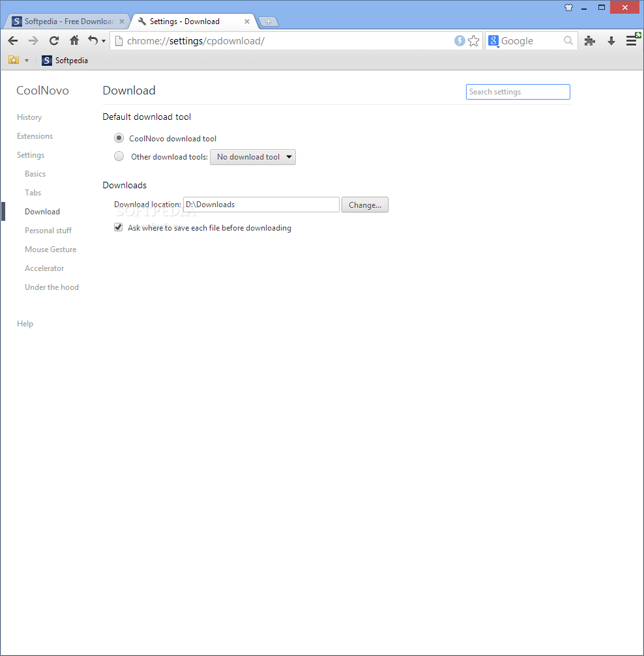The height and width of the screenshot is (656, 644).
Task: Click the CoolNovo heading in the sidebar
Action: (43, 91)
